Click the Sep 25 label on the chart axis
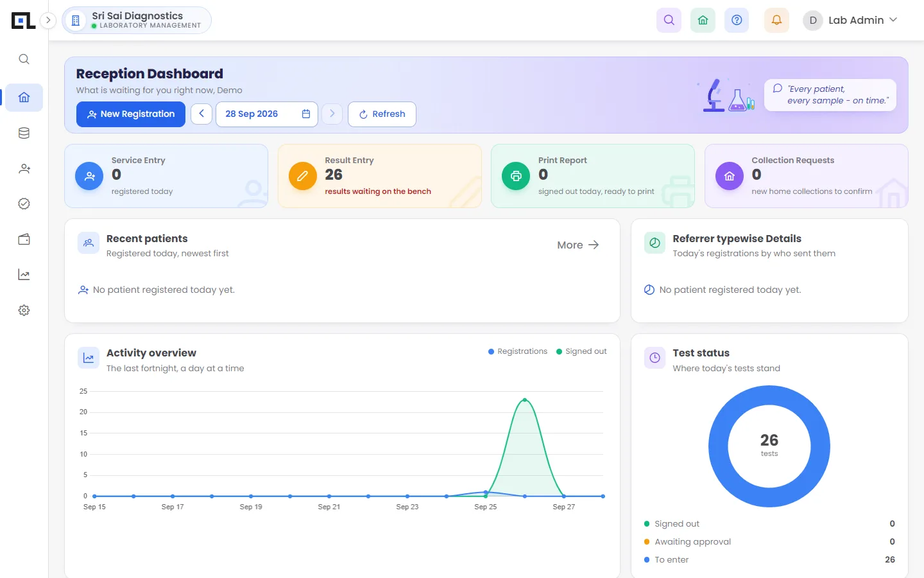This screenshot has height=578, width=924. pyautogui.click(x=486, y=507)
